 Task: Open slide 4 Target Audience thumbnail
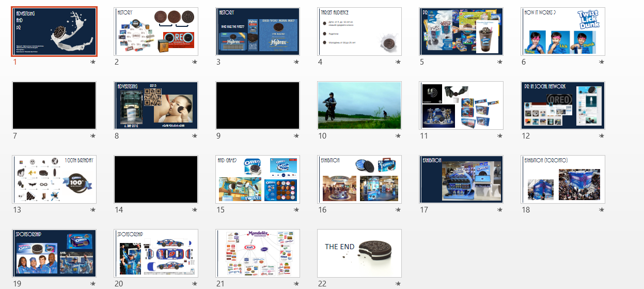(360, 32)
